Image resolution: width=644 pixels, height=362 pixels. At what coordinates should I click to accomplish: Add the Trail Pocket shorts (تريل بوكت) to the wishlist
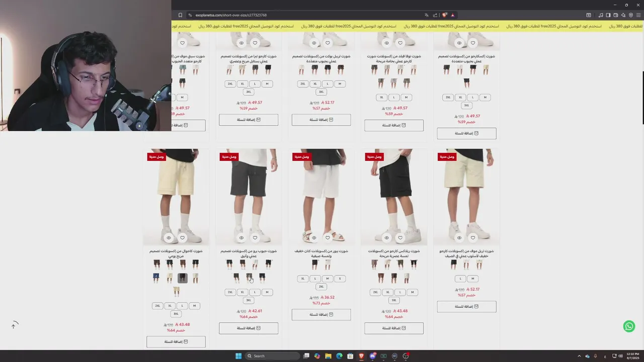point(328,43)
